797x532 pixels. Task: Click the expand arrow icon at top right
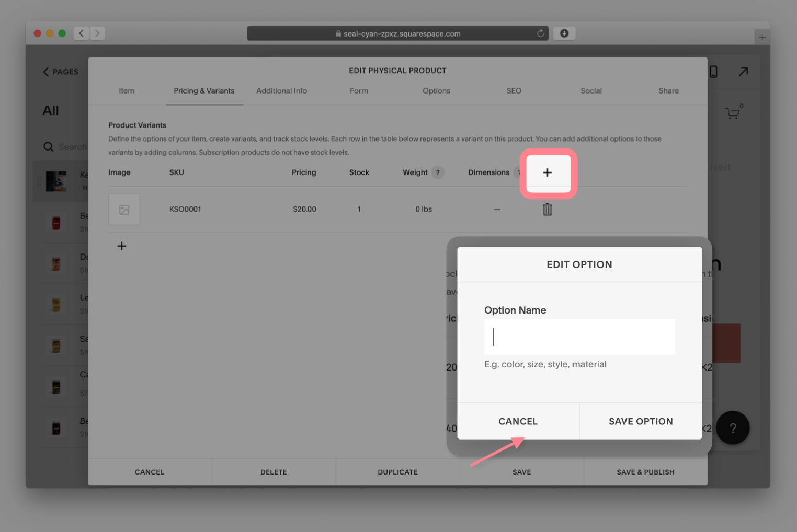point(743,72)
